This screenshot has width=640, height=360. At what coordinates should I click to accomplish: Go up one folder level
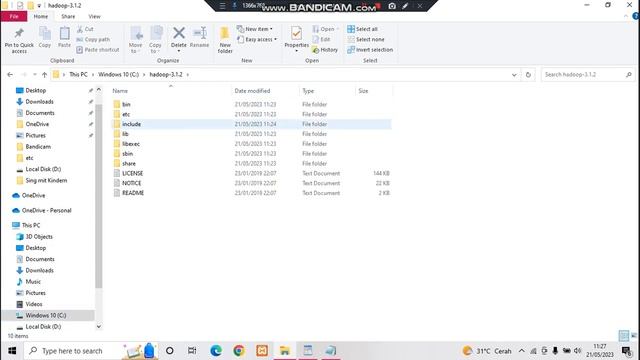coord(44,75)
